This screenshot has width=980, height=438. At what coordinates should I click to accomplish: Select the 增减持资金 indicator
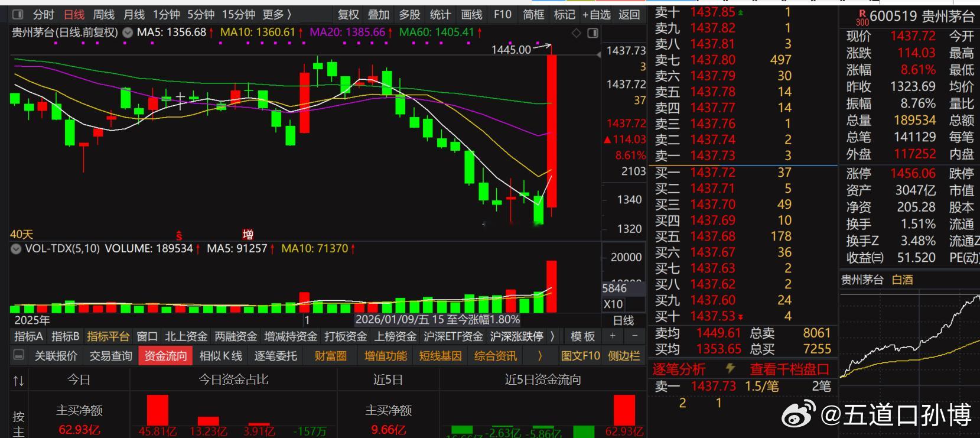point(291,336)
